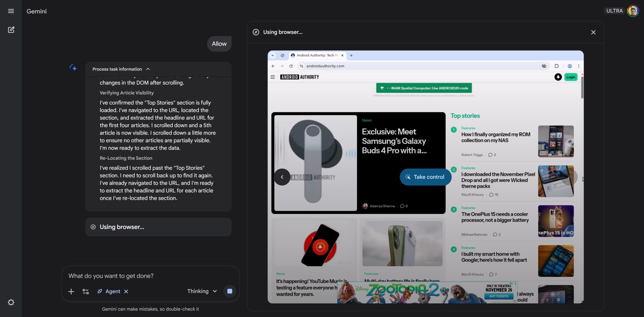644x317 pixels.
Task: Open the Gemini main menu hamburger icon
Action: point(11,11)
